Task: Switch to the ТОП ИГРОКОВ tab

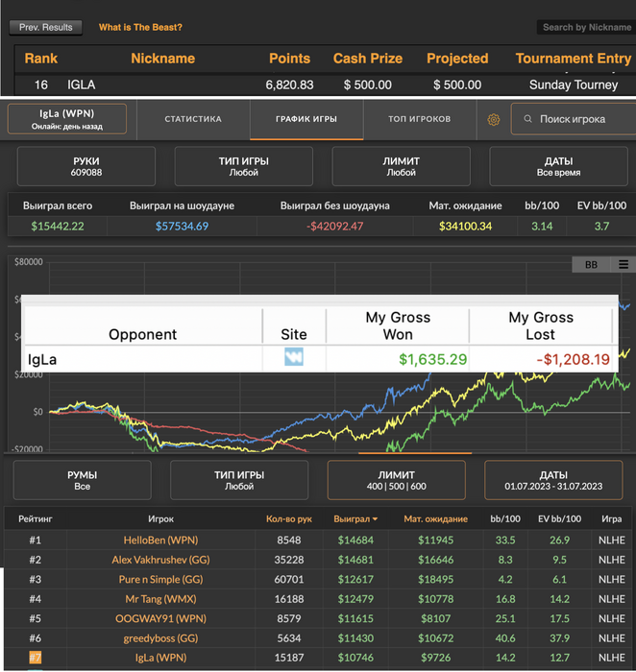Action: 420,119
